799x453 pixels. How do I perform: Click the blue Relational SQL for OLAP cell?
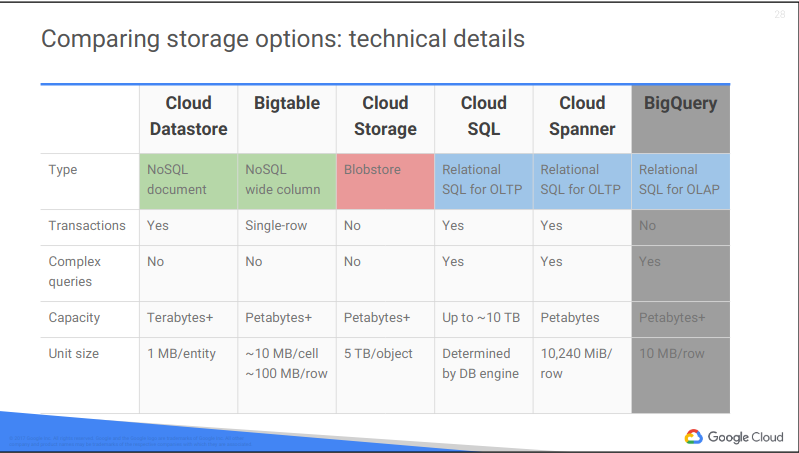680,180
